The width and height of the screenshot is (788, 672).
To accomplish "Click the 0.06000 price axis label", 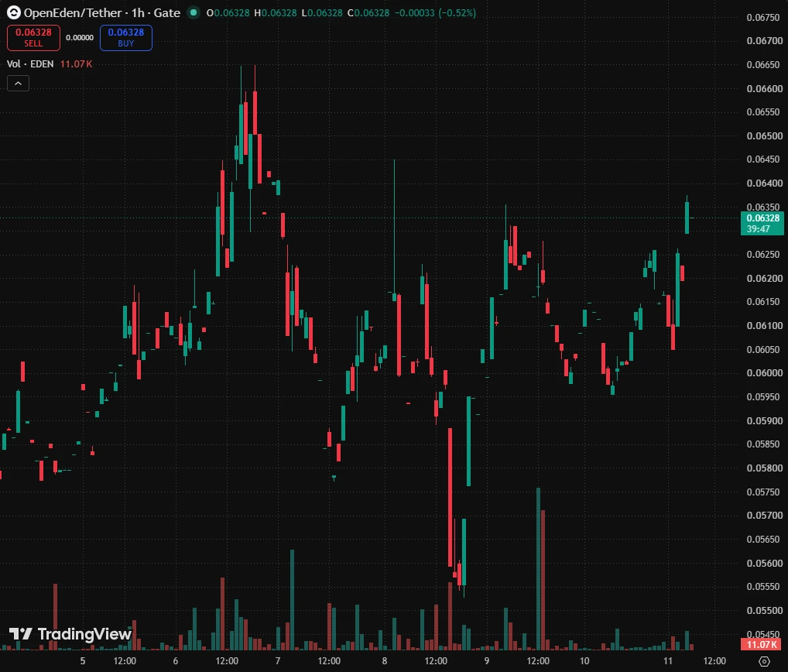I will tap(764, 373).
